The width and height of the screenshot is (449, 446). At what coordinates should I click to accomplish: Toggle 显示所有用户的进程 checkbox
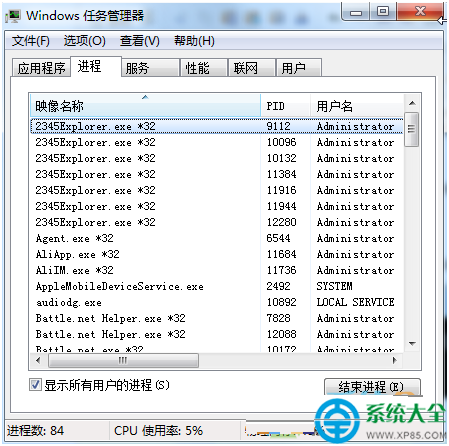[x=35, y=385]
